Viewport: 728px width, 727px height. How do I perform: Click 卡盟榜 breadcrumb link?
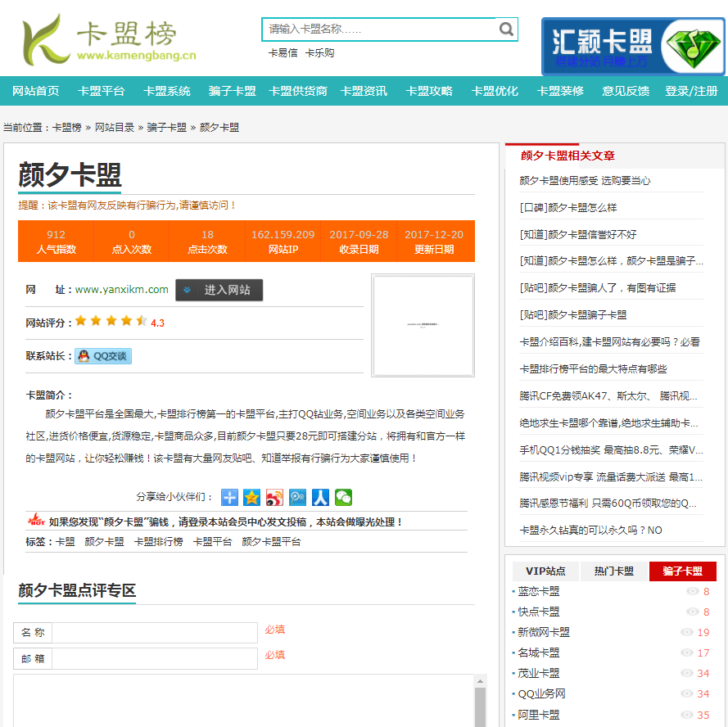67,127
